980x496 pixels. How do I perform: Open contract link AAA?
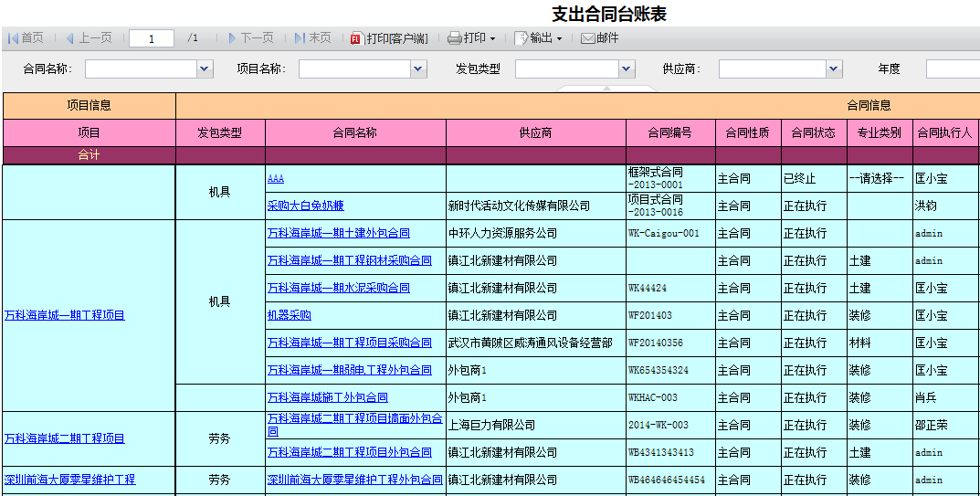pos(276,179)
